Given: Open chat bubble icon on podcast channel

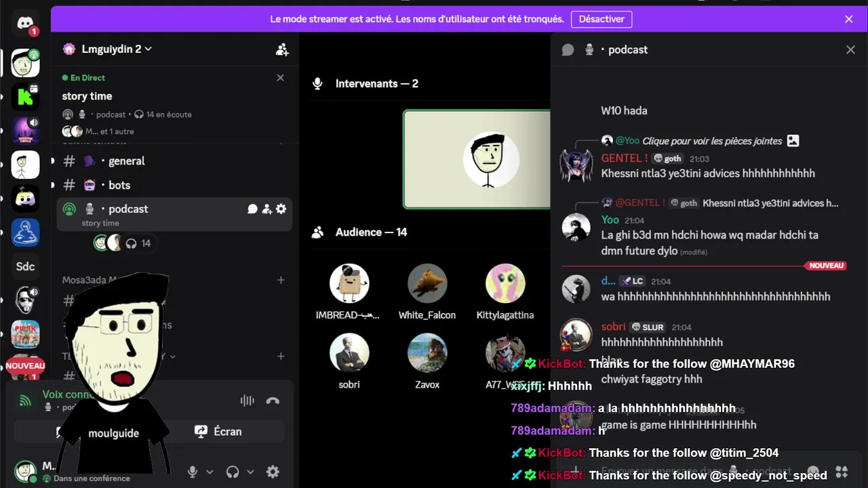Looking at the screenshot, I should click(x=252, y=209).
